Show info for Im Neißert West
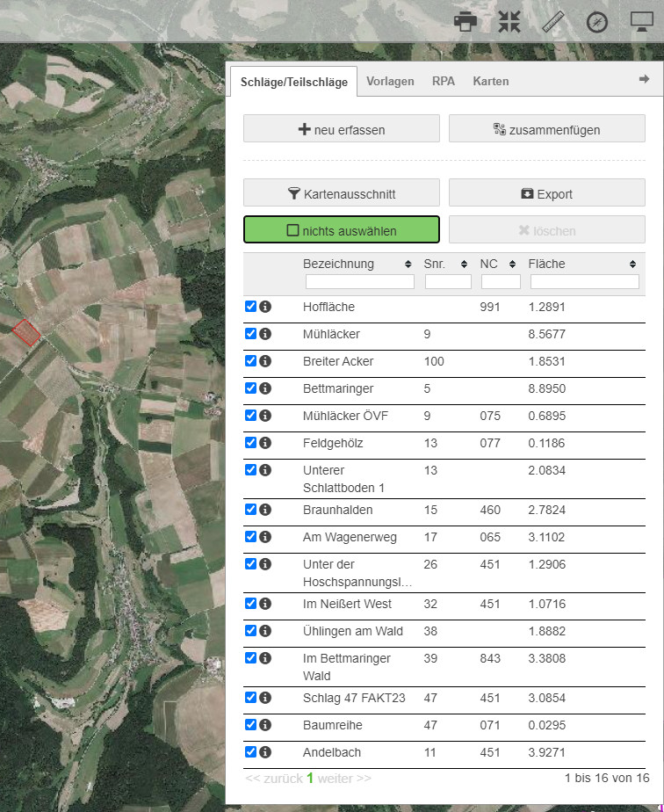This screenshot has height=812, width=664. (x=265, y=604)
